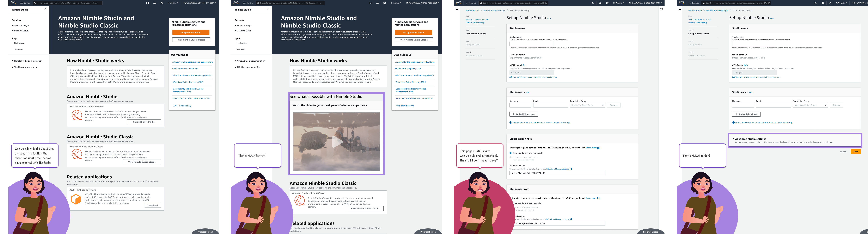Viewport: 868px width, 234px height.
Task: Click info circle icon on scary setup page
Action: pos(661,9)
